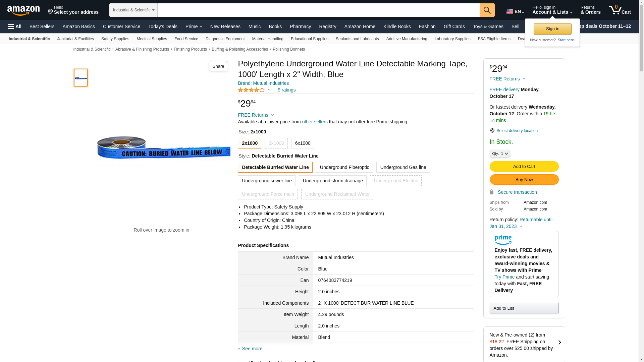Open the Qty quantity dropdown
The width and height of the screenshot is (644, 362).
(x=499, y=154)
